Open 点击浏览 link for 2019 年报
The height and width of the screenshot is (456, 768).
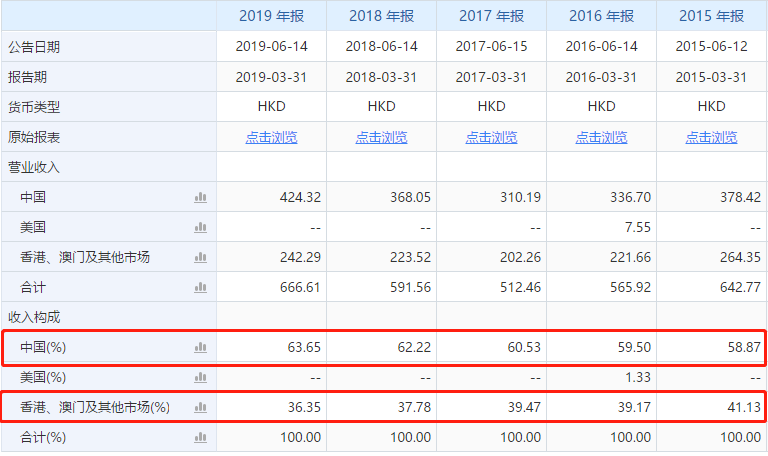tap(271, 138)
